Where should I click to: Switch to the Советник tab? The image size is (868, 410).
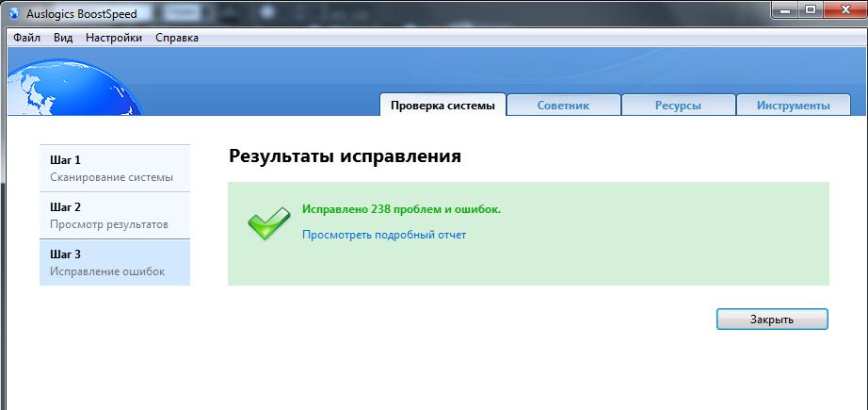(x=564, y=106)
